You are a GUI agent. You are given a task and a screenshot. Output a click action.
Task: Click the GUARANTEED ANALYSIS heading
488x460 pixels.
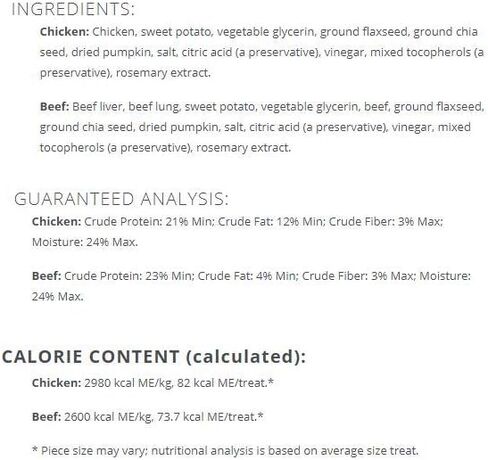pos(121,199)
